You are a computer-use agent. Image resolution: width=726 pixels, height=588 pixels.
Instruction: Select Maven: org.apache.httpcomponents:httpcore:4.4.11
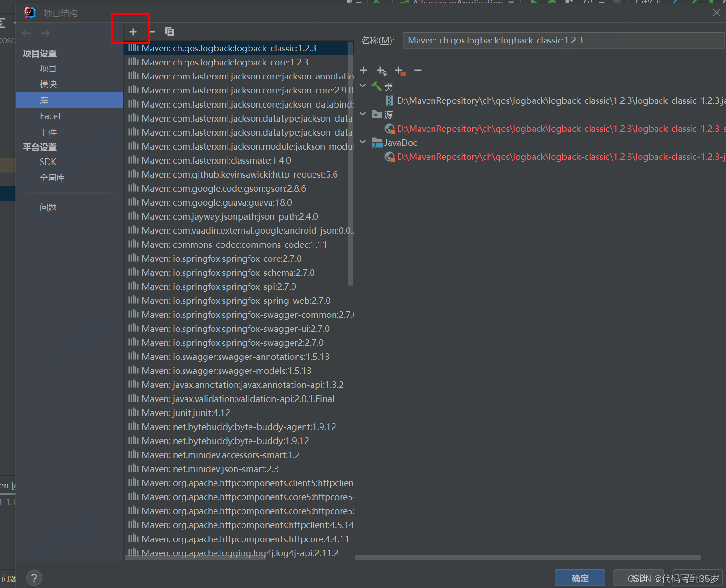click(238, 539)
